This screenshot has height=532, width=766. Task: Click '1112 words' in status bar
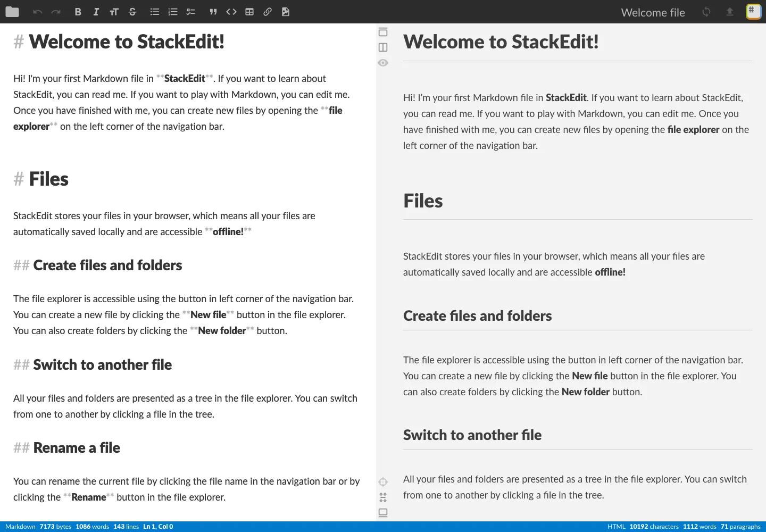[700, 527]
